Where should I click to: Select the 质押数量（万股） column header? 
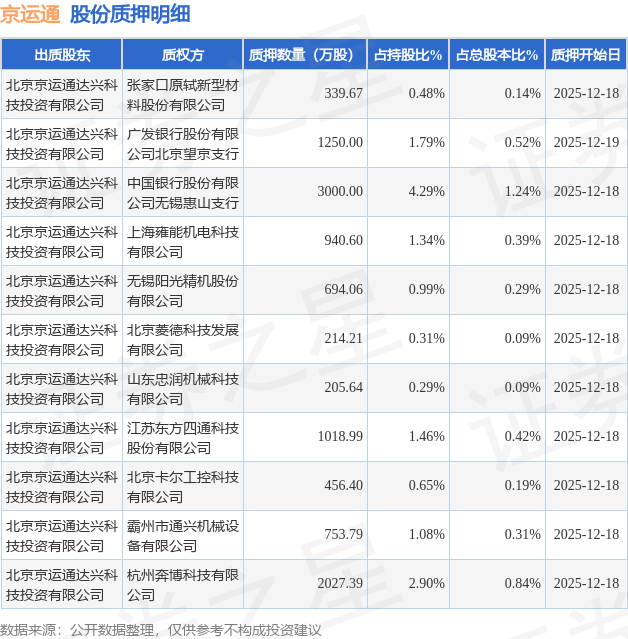click(305, 55)
